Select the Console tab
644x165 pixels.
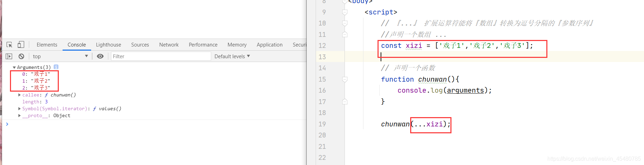tap(77, 45)
